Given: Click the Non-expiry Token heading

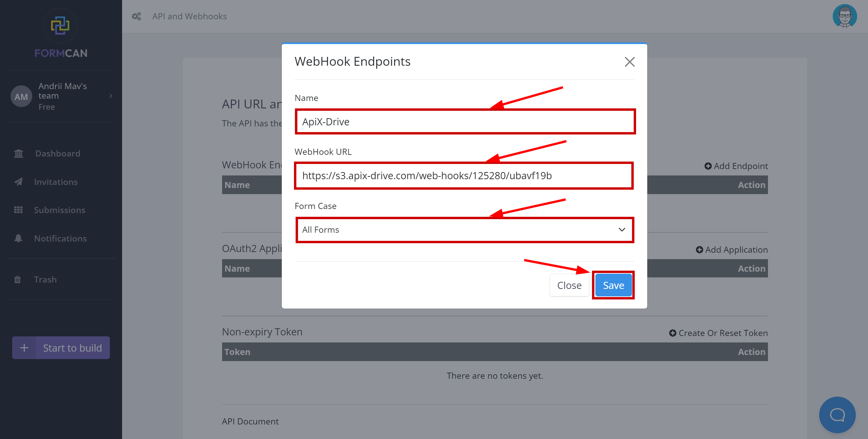Looking at the screenshot, I should pos(262,332).
